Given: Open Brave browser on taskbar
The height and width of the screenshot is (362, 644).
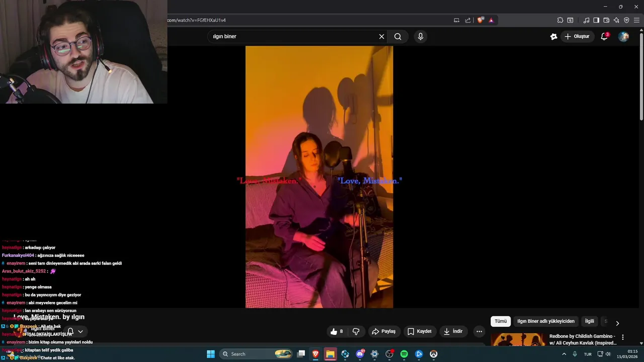Looking at the screenshot, I should tap(315, 354).
